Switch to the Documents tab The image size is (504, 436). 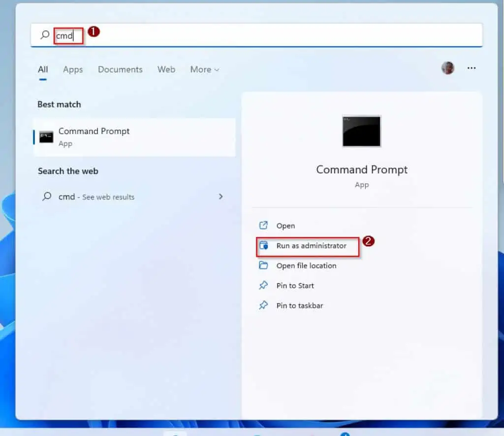click(x=120, y=69)
